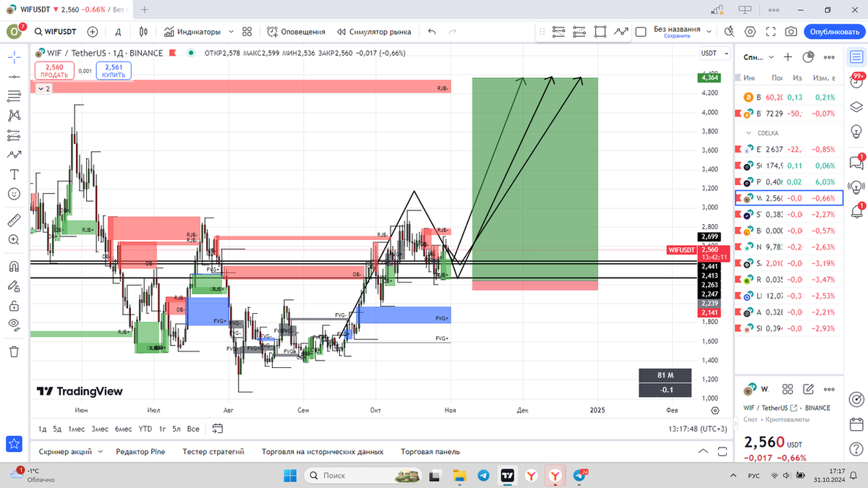The width and height of the screenshot is (868, 488).
Task: Open the candlestick chart type menu
Action: point(143,32)
